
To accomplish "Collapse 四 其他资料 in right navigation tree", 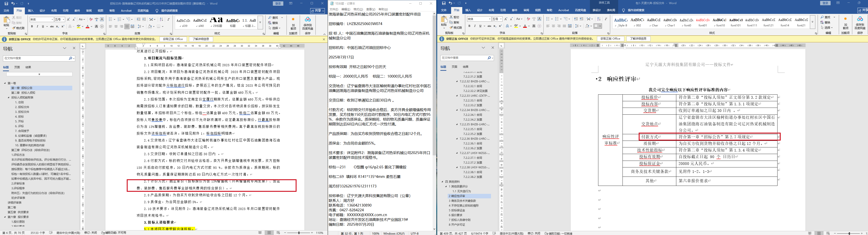I will (442, 182).
